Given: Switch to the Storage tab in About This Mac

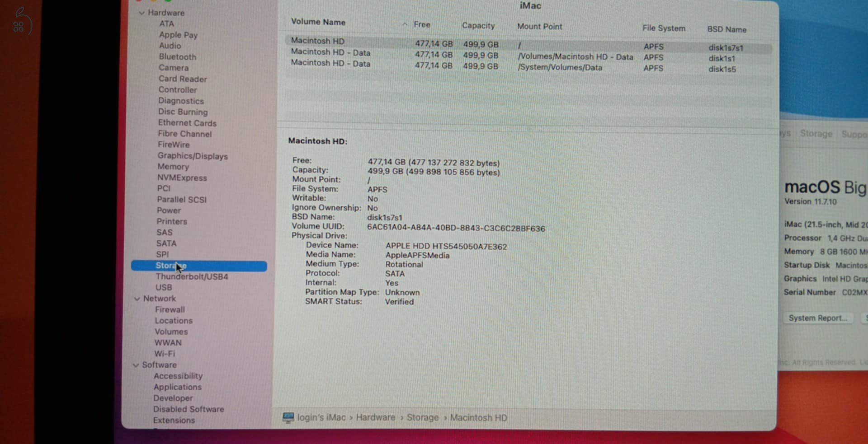Looking at the screenshot, I should coord(816,133).
